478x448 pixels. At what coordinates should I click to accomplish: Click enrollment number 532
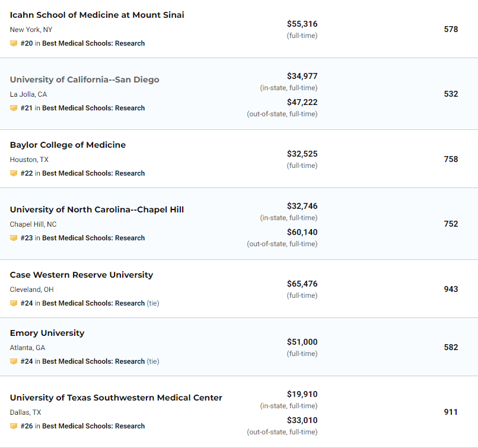point(451,94)
